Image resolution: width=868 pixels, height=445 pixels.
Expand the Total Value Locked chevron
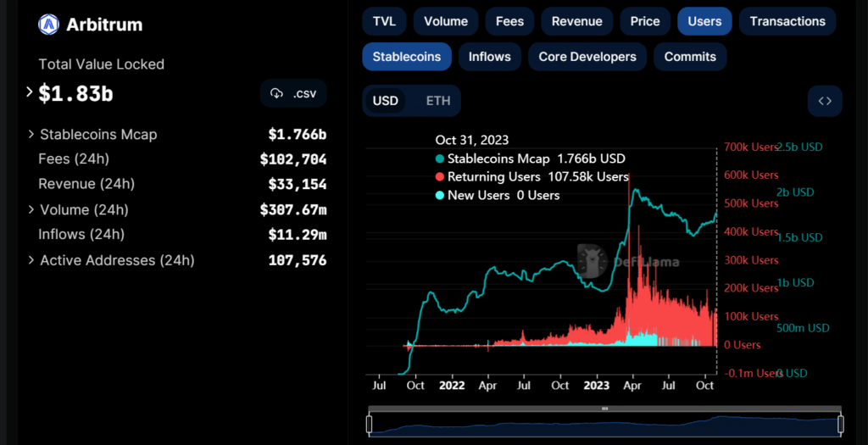30,92
